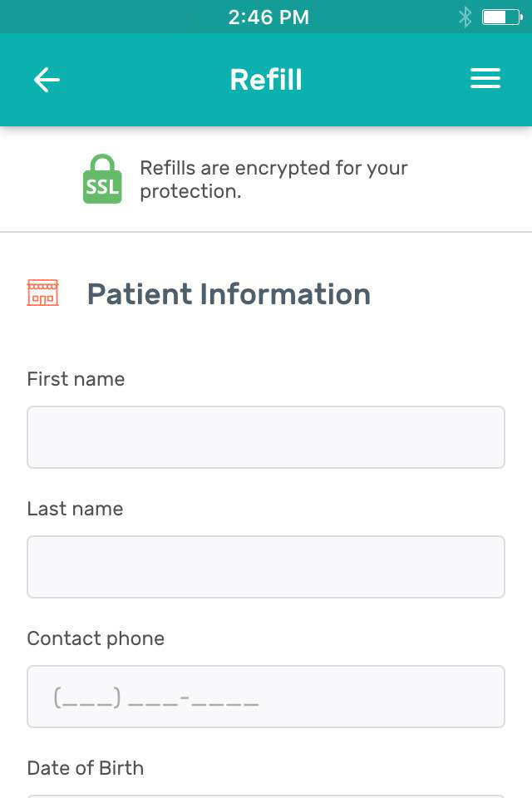Tap the Date of Birth field
532x798 pixels.
[266, 794]
